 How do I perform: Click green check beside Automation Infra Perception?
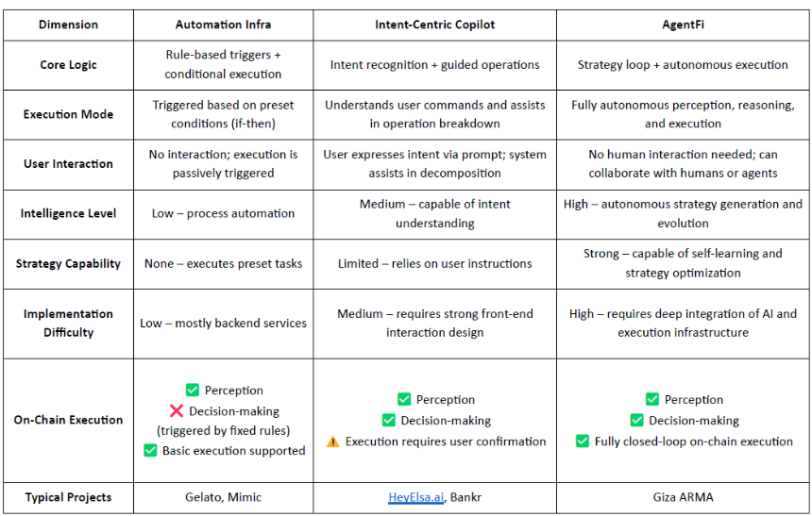(193, 390)
